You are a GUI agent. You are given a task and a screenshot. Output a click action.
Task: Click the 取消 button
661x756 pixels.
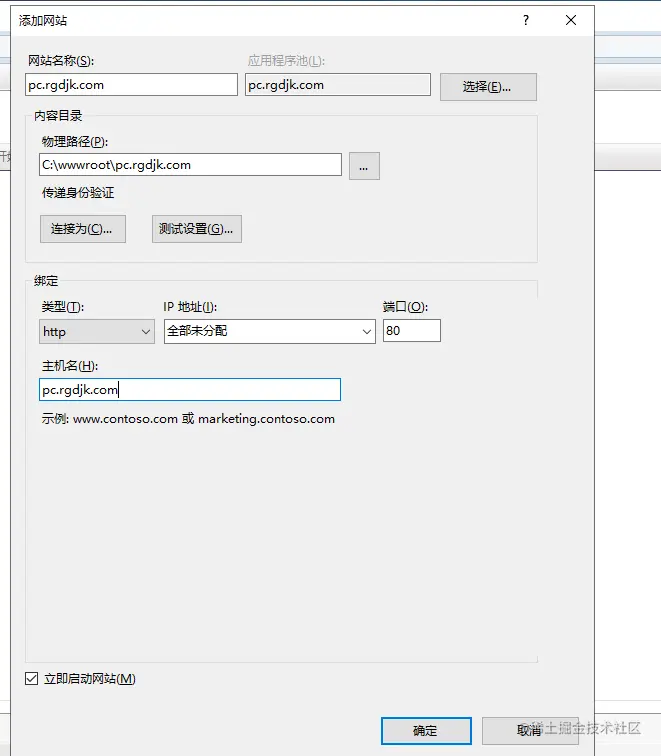tap(530, 730)
